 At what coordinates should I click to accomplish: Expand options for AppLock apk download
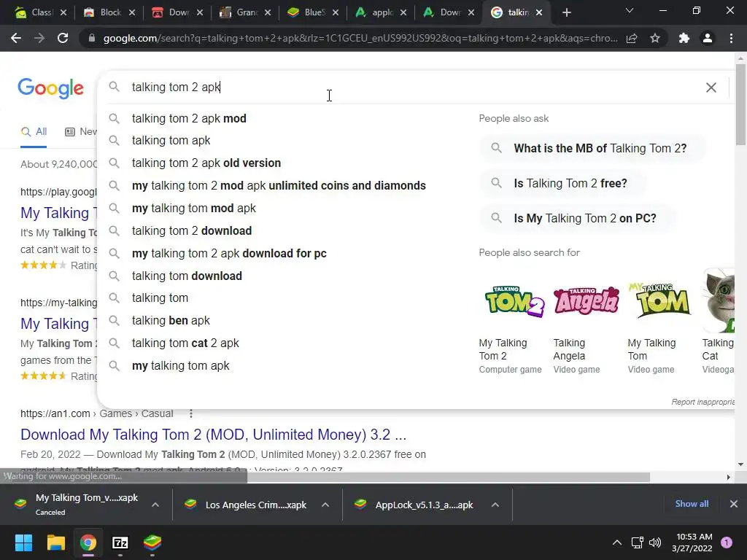(x=495, y=505)
